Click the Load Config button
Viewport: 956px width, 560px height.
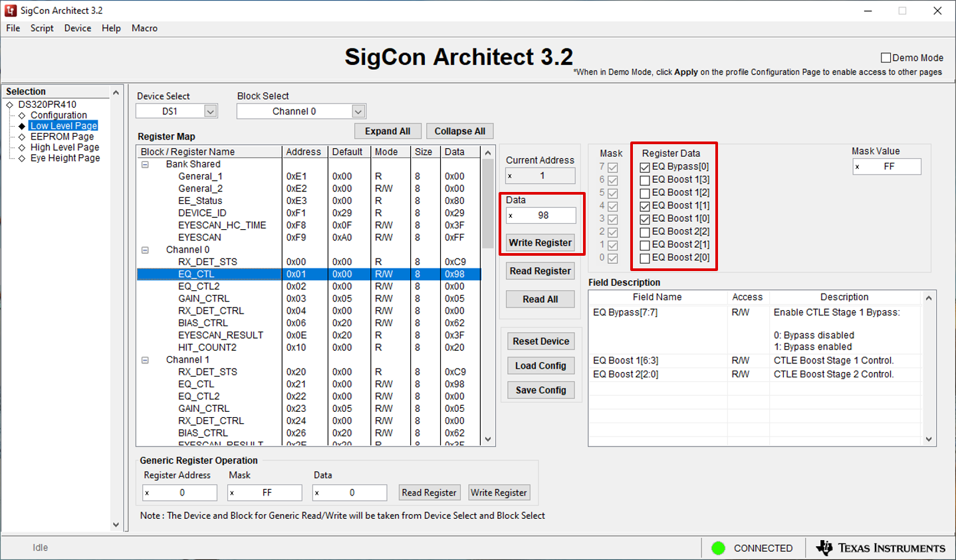[540, 366]
